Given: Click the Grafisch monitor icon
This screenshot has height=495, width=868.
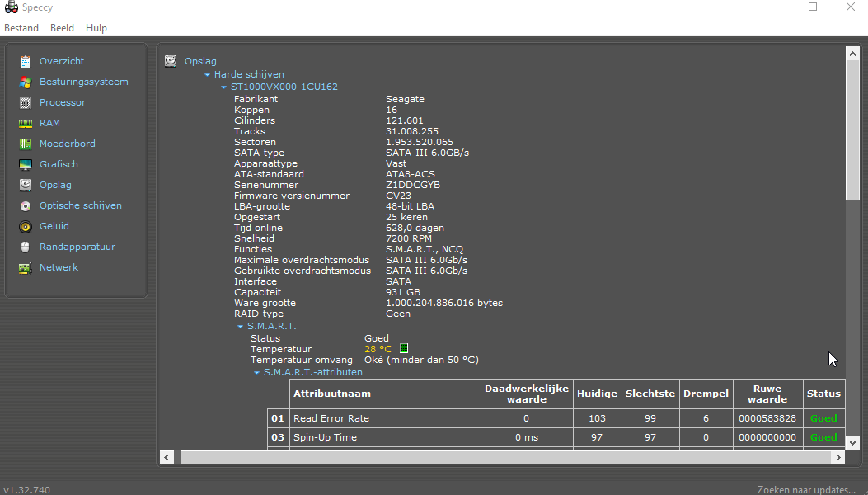Looking at the screenshot, I should [x=26, y=164].
